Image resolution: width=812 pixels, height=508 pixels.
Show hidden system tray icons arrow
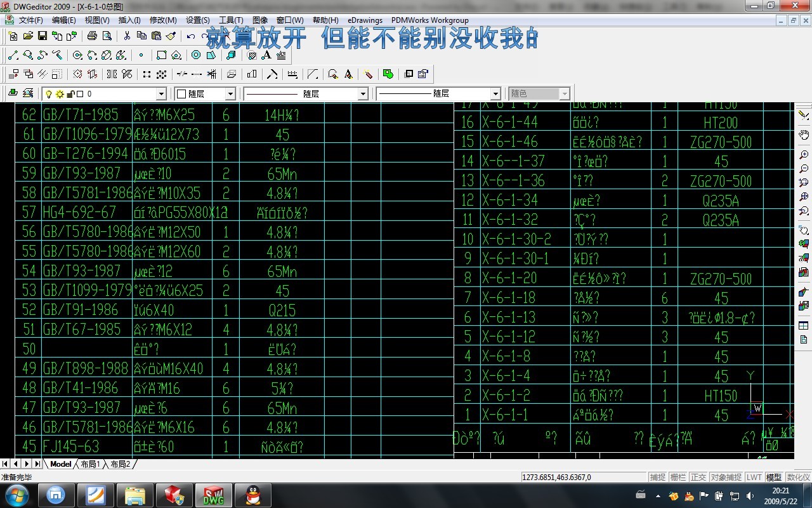(658, 496)
